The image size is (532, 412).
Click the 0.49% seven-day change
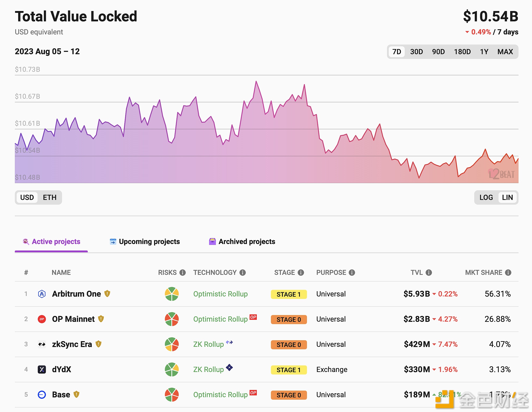click(481, 32)
